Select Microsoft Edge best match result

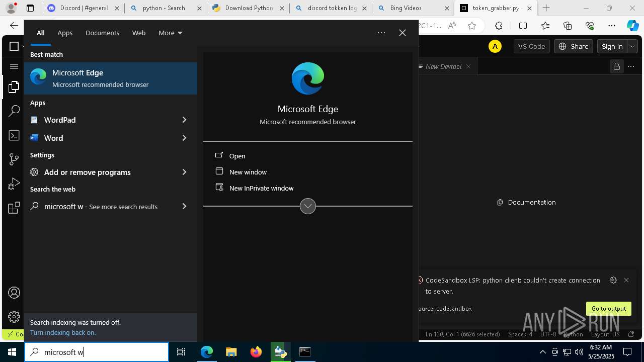111,78
